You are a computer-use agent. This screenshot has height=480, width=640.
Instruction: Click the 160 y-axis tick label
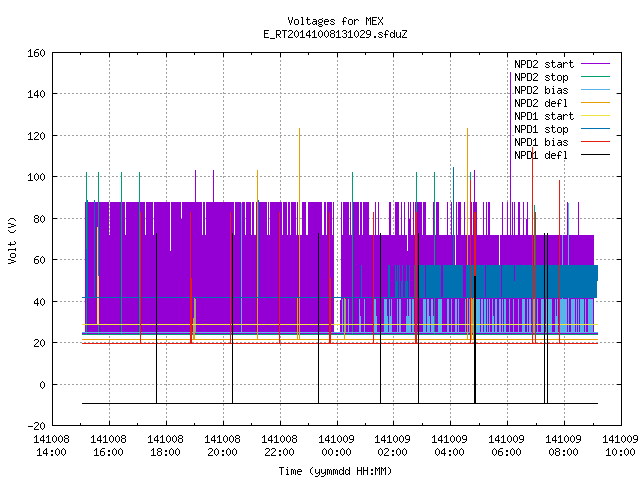(x=36, y=53)
